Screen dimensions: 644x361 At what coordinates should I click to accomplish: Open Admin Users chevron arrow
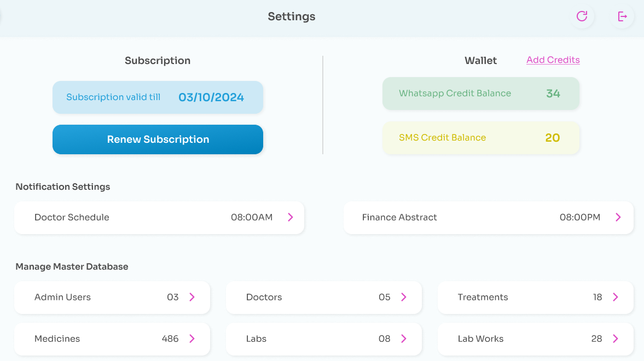tap(192, 297)
